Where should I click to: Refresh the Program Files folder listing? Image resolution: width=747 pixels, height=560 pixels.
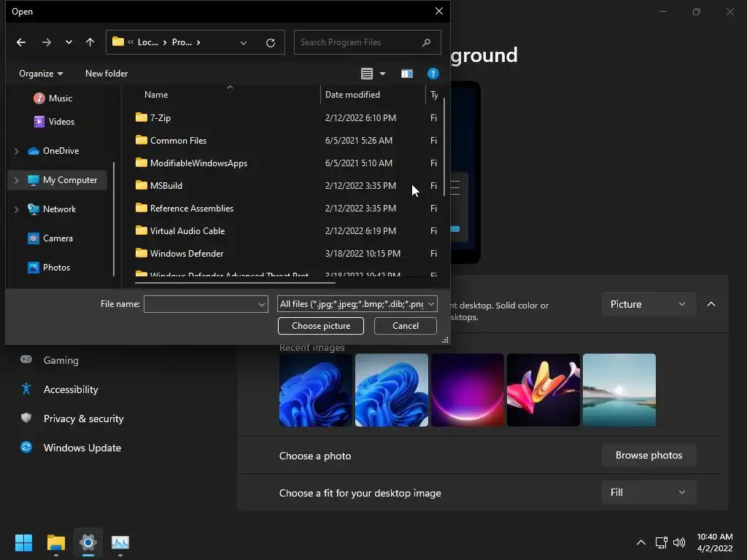[271, 42]
